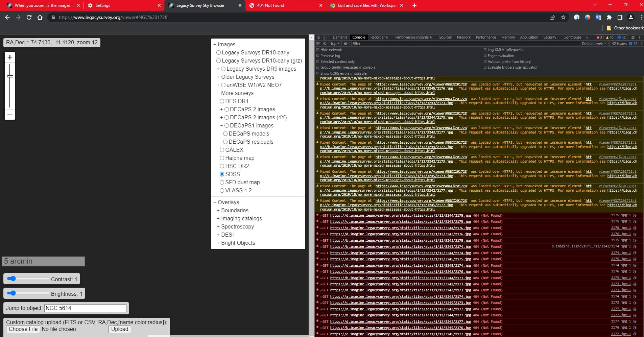
Task: Select the GALEX survey radio button
Action: pos(222,150)
